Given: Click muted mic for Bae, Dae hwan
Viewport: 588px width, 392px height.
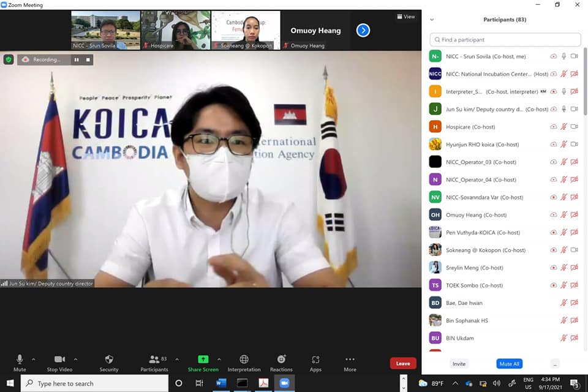Looking at the screenshot, I should tap(563, 303).
